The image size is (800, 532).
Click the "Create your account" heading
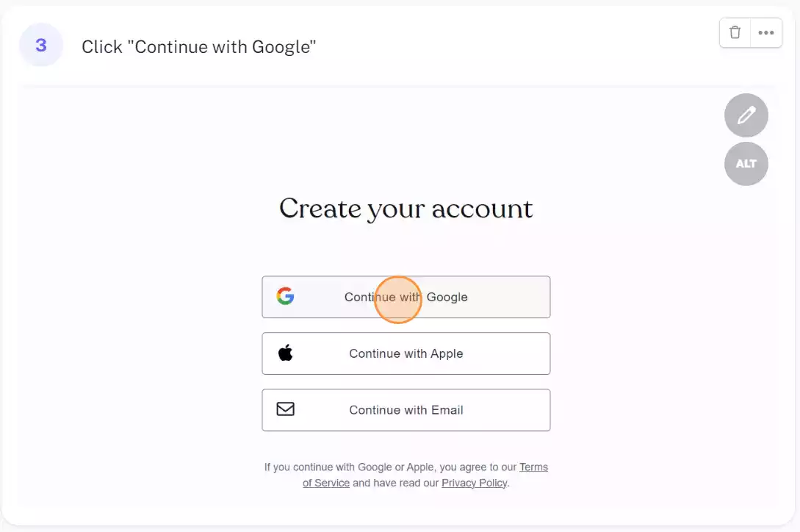[406, 209]
